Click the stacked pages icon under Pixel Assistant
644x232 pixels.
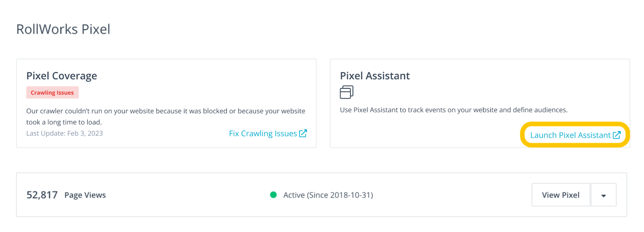347,92
